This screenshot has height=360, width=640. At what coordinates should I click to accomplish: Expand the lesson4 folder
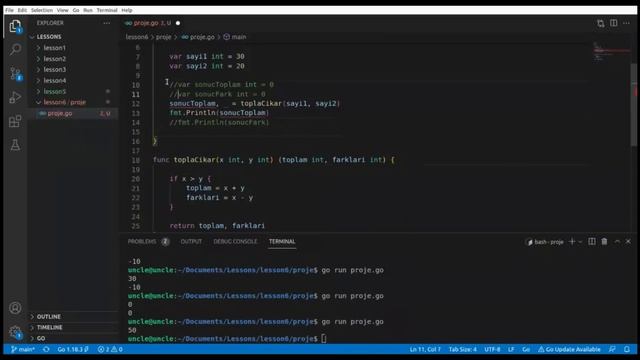tap(54, 80)
